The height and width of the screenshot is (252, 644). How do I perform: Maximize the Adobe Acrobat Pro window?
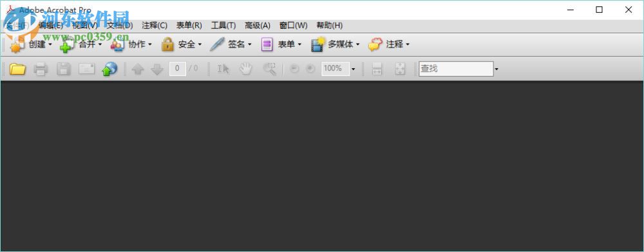coord(599,10)
